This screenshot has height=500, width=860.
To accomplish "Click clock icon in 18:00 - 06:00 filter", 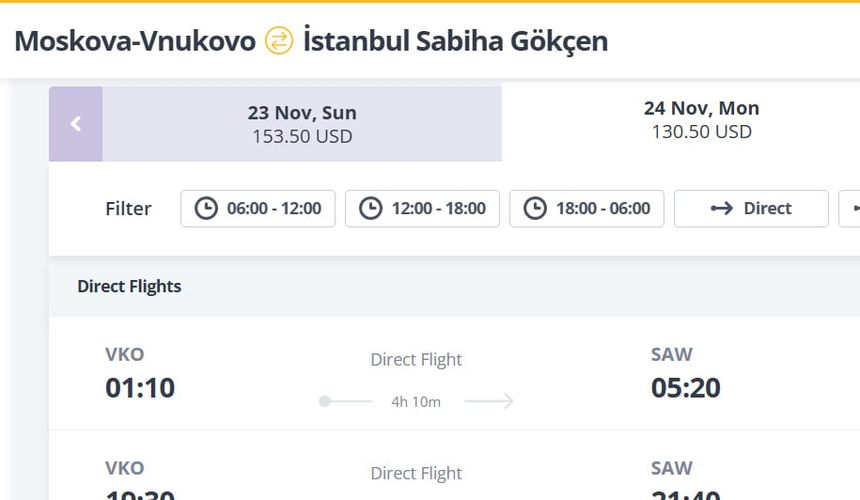I will pyautogui.click(x=535, y=208).
